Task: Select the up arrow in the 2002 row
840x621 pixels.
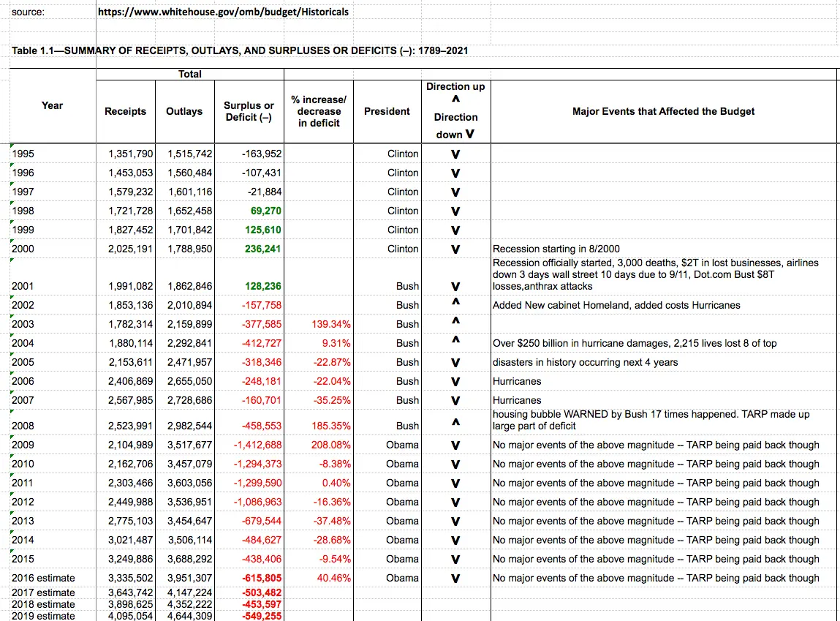Action: [455, 302]
